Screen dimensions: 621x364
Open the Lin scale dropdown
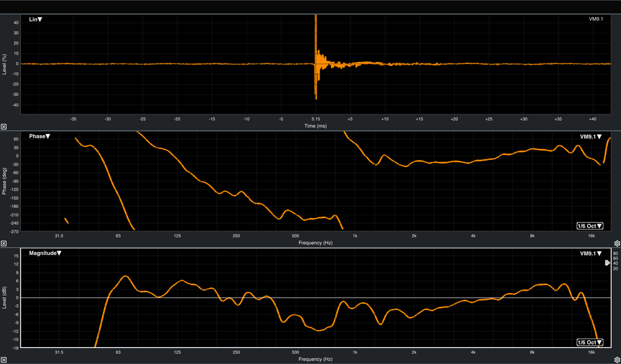[x=36, y=19]
